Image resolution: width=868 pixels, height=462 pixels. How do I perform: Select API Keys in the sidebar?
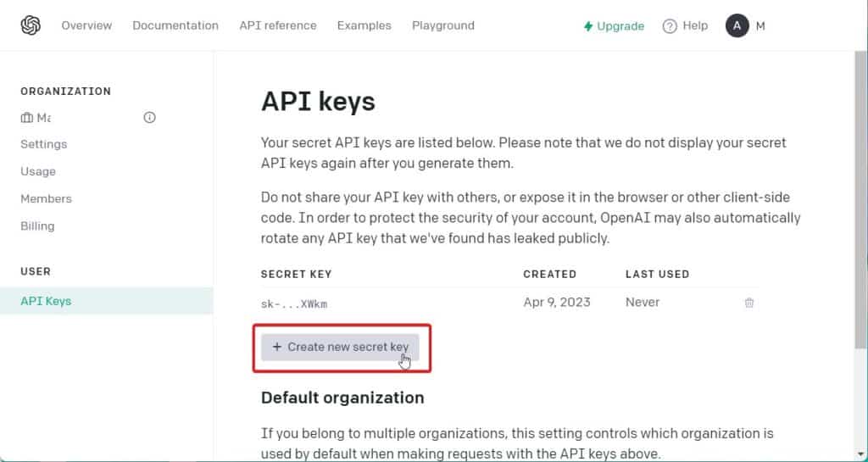(x=46, y=301)
